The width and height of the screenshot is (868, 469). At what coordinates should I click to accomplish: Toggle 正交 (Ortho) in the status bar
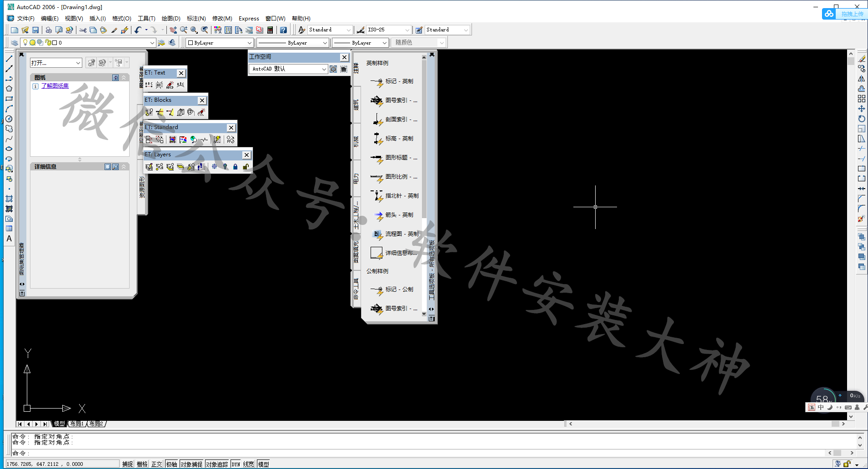157,464
